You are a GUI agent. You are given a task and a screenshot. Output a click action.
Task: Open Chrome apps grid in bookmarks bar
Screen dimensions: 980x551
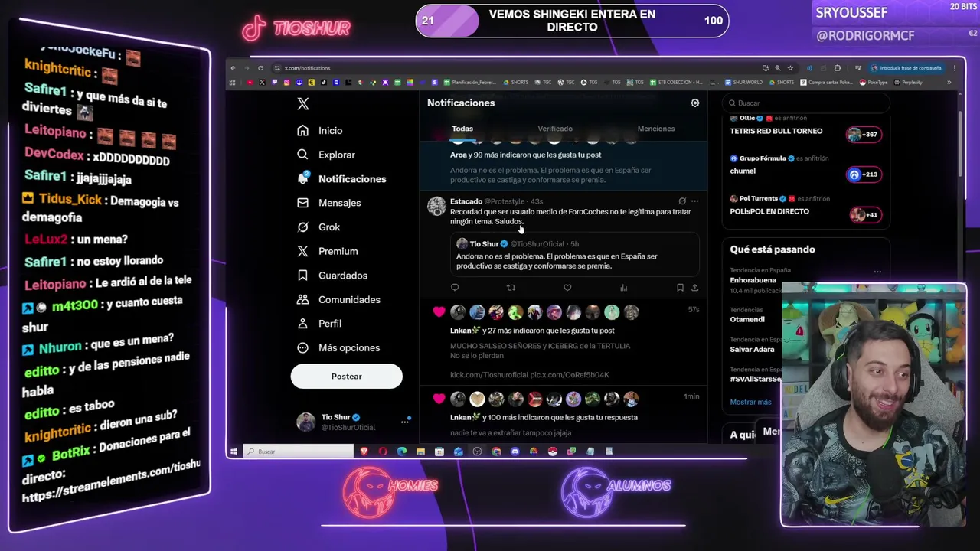point(232,83)
